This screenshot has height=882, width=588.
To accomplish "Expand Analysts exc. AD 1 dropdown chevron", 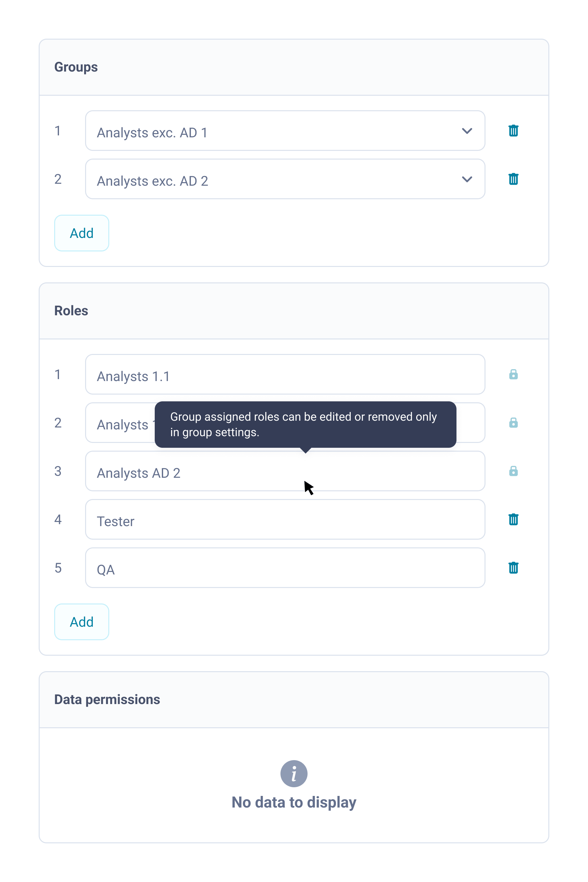I will [x=466, y=131].
